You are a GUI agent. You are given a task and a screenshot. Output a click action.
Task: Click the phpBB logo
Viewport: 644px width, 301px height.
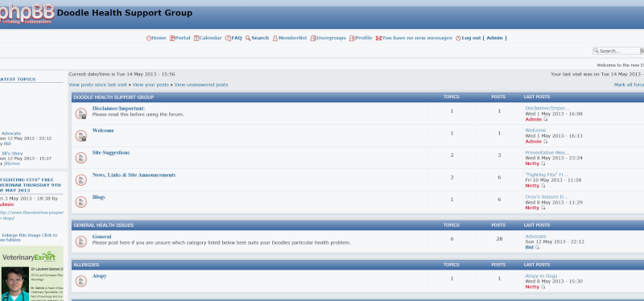tap(27, 13)
